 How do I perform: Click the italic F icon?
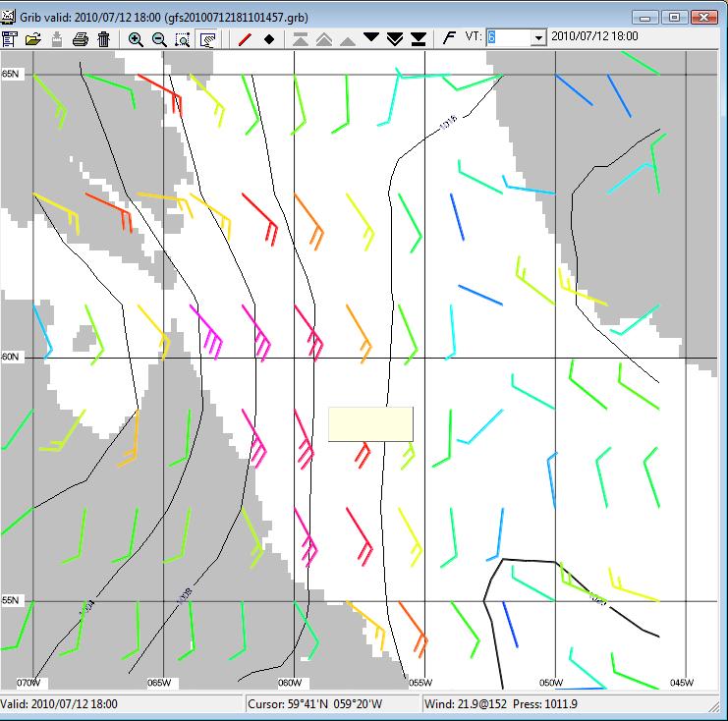pyautogui.click(x=450, y=38)
